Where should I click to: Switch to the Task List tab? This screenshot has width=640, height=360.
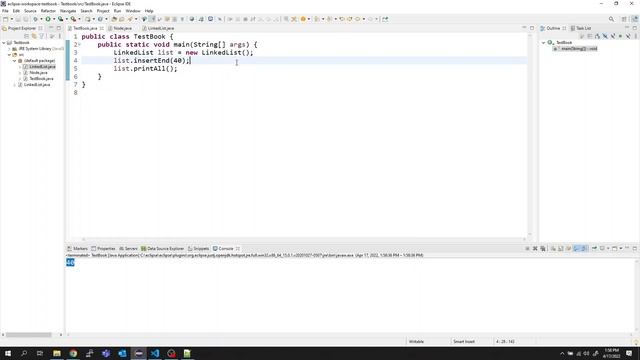581,28
